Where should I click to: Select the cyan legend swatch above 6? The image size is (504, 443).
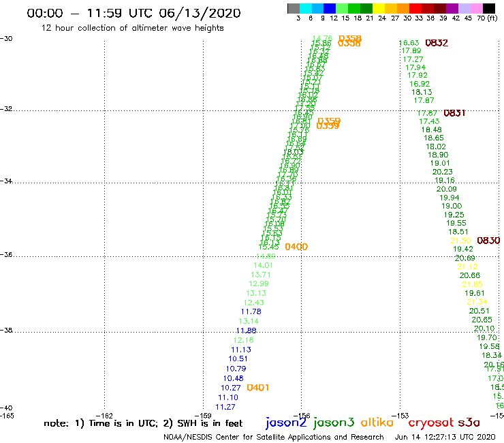coord(306,8)
